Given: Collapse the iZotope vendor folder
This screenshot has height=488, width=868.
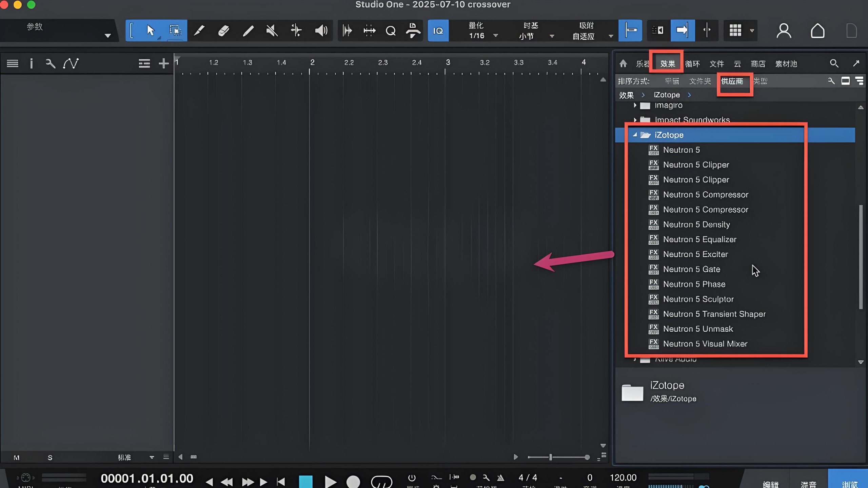Looking at the screenshot, I should pyautogui.click(x=635, y=135).
